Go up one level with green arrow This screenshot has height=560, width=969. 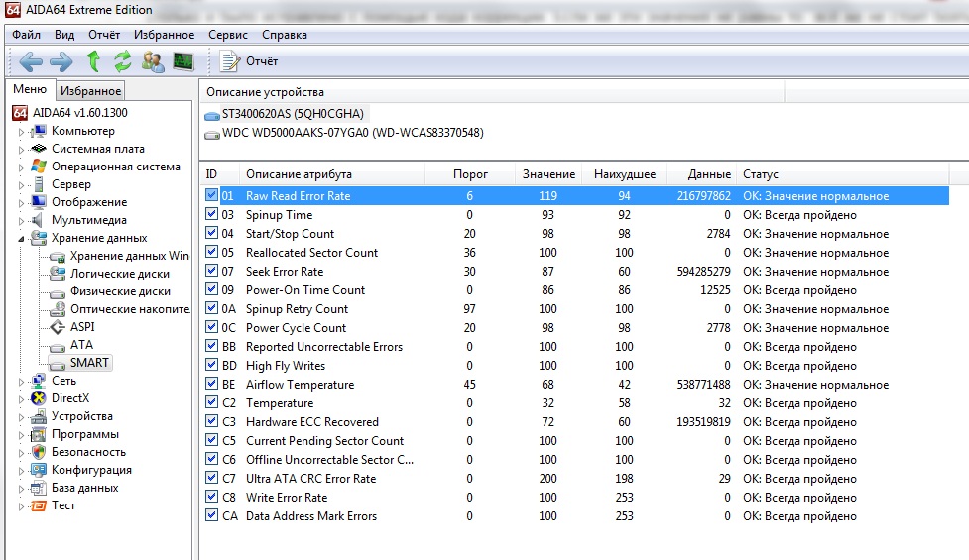[93, 61]
